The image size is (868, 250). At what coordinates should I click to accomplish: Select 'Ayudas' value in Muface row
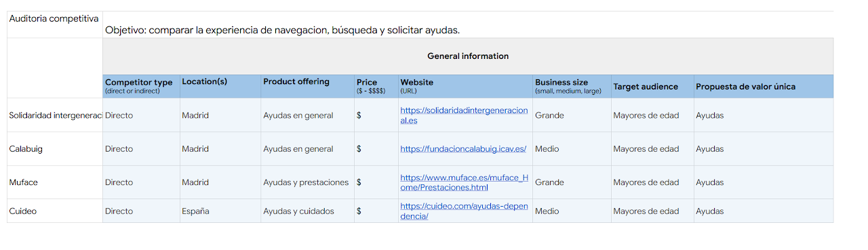pyautogui.click(x=764, y=182)
